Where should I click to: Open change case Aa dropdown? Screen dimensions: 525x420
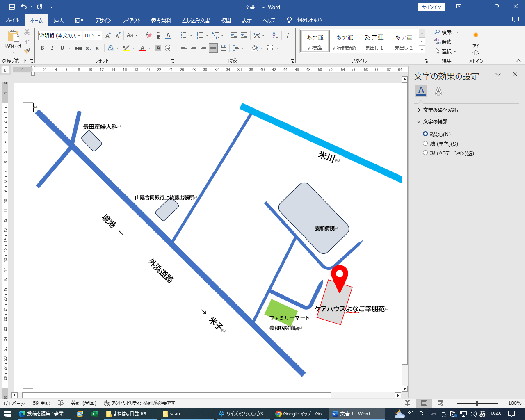(x=132, y=36)
